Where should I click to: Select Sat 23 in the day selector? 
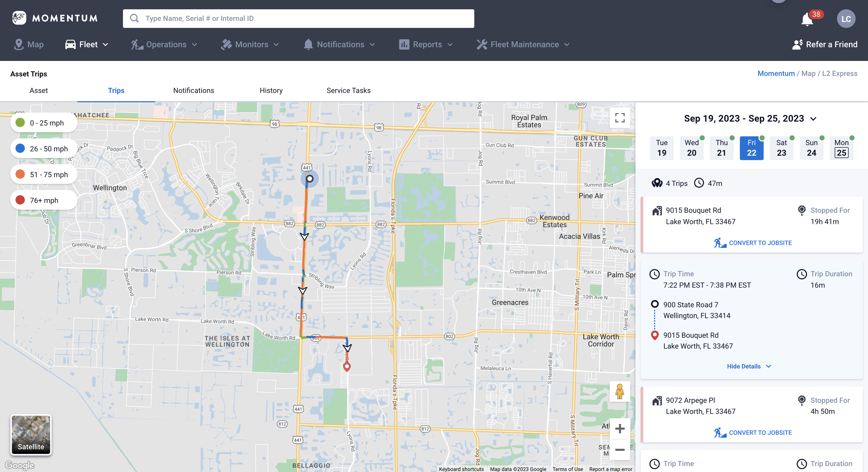(781, 148)
